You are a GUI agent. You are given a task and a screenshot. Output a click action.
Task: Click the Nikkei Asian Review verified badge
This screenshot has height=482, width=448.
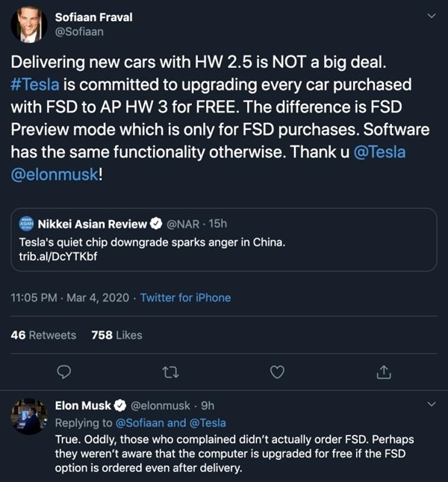point(158,222)
